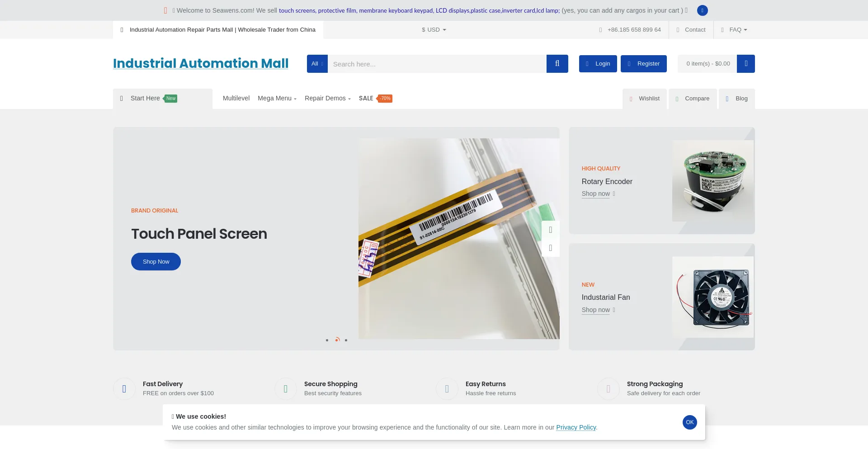Click Shop Now for Touch Panel Screen
This screenshot has height=449, width=868.
pos(156,262)
